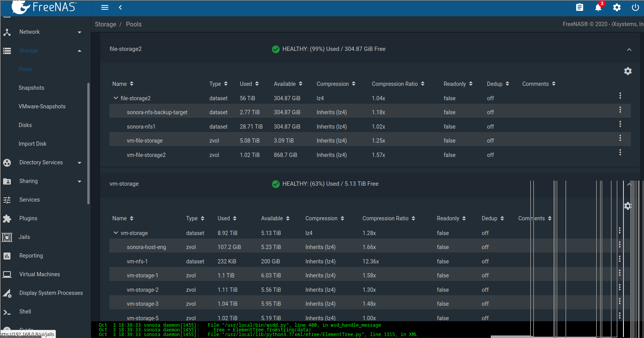Collapse the file-storage2 dataset tree

pyautogui.click(x=116, y=98)
